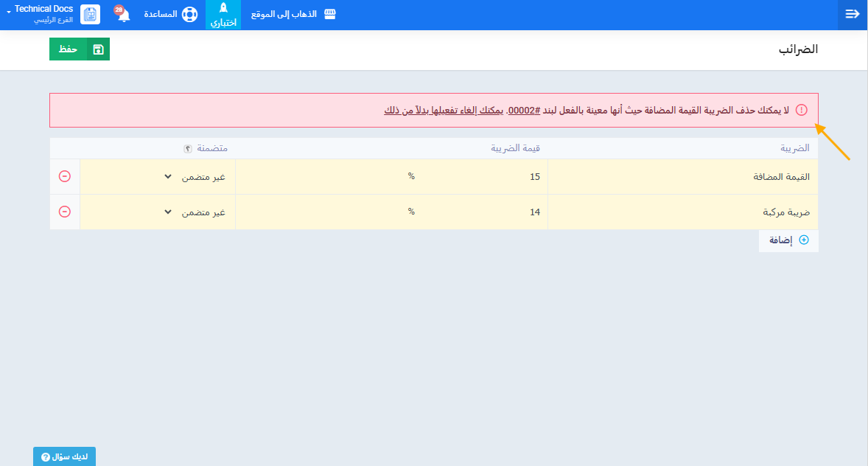Add a new tax with إضافة

[x=788, y=240]
